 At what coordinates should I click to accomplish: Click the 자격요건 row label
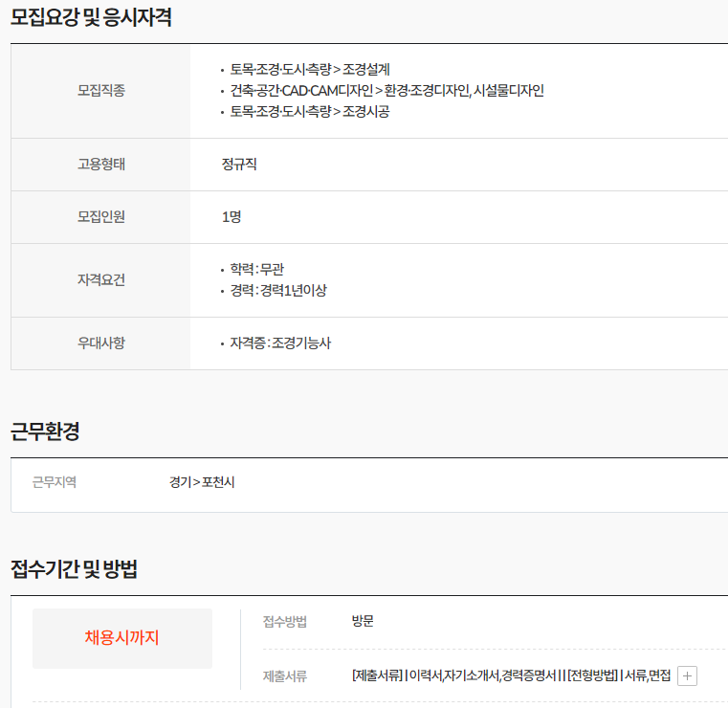pos(101,280)
